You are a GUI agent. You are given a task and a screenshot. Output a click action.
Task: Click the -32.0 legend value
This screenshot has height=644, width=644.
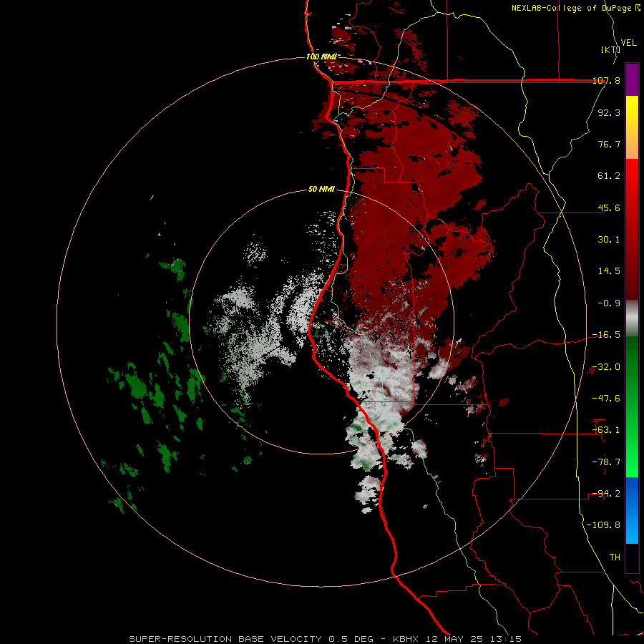coord(606,367)
